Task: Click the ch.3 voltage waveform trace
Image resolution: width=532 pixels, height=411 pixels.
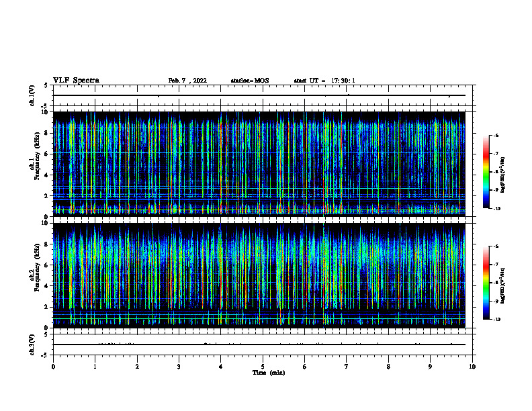Action: click(259, 345)
